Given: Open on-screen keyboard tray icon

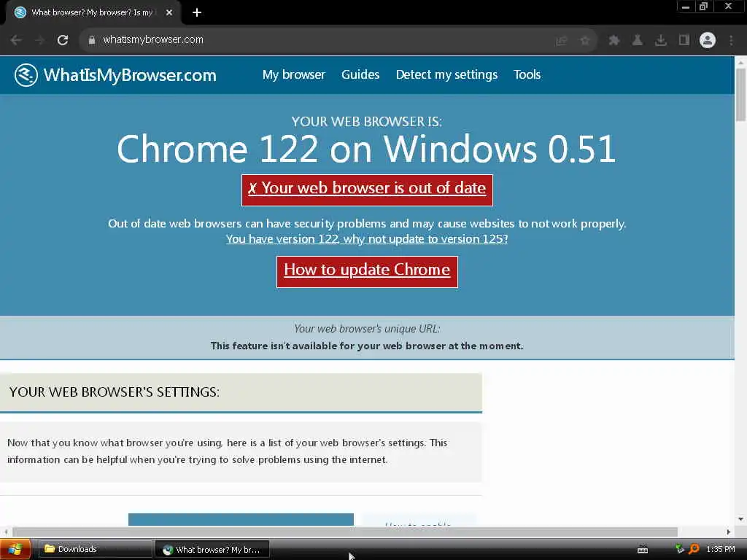Looking at the screenshot, I should tap(643, 550).
